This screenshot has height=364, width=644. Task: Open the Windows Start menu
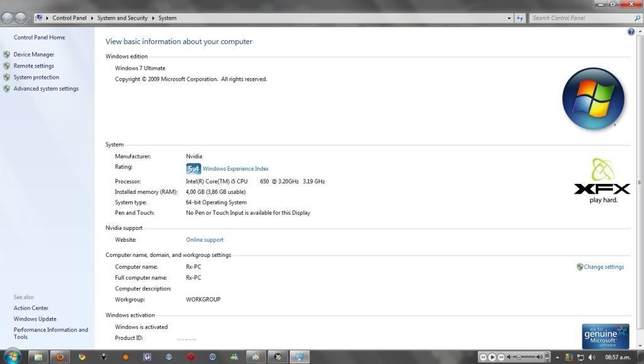pos(12,356)
